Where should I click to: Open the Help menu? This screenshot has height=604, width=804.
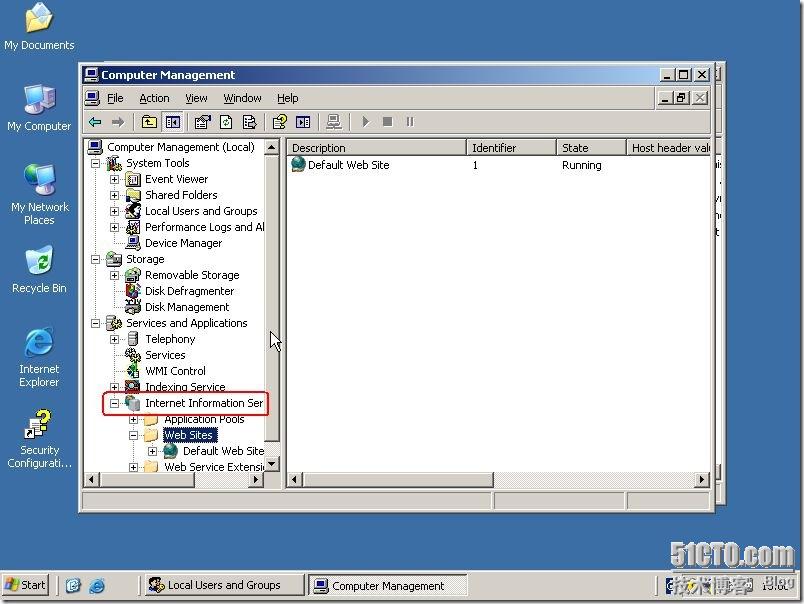(x=288, y=98)
